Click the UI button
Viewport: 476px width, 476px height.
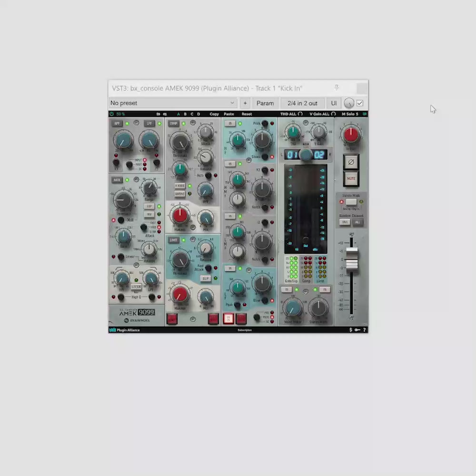334,103
